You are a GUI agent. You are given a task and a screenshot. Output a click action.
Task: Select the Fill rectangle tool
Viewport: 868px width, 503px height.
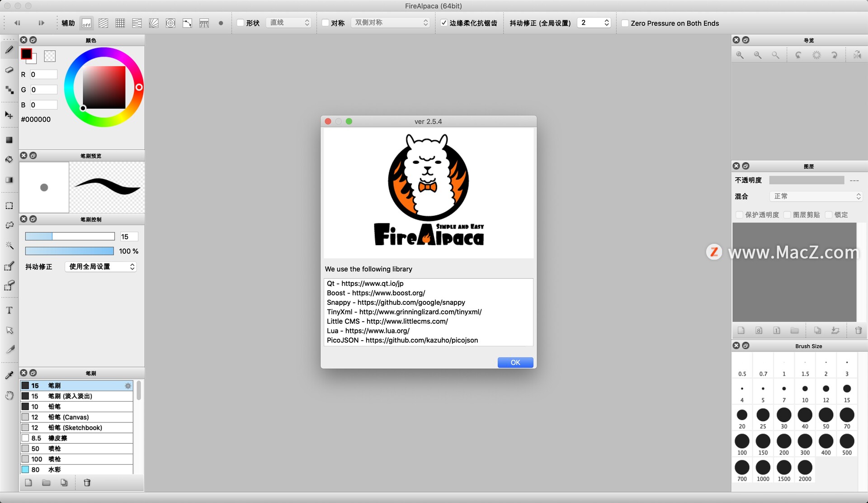tap(9, 140)
